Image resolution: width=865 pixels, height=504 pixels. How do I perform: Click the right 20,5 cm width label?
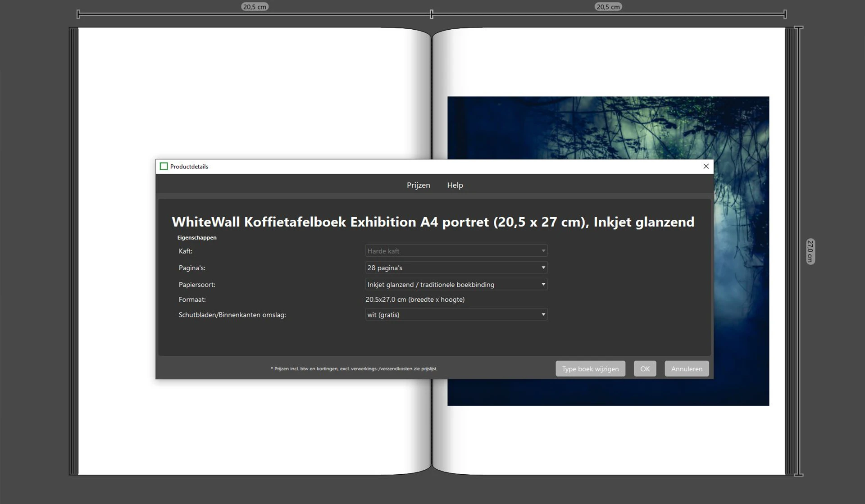pos(608,7)
